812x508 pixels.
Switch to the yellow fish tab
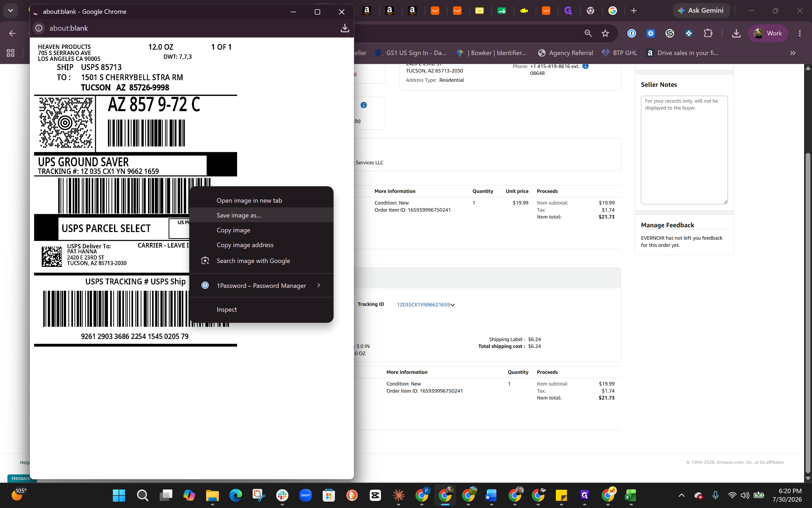click(x=524, y=11)
